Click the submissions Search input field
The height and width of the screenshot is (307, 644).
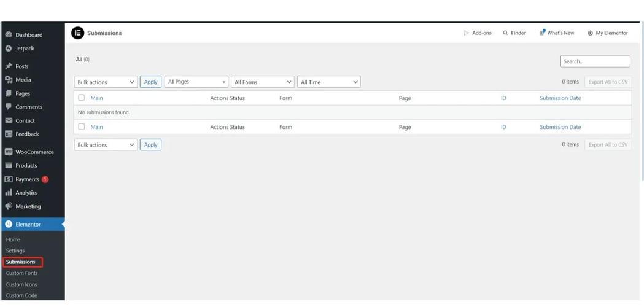click(x=594, y=61)
